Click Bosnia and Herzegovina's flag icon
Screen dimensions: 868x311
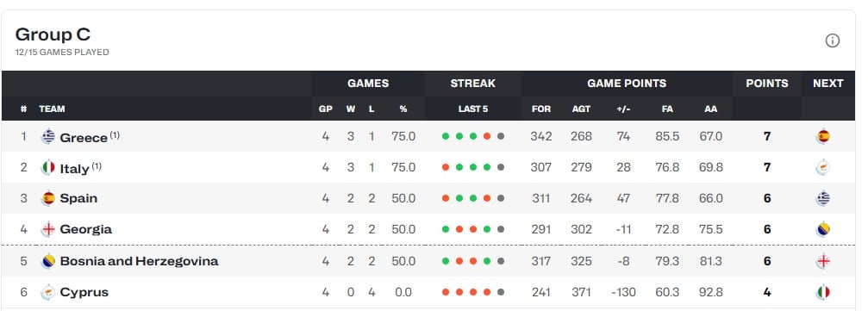(48, 261)
